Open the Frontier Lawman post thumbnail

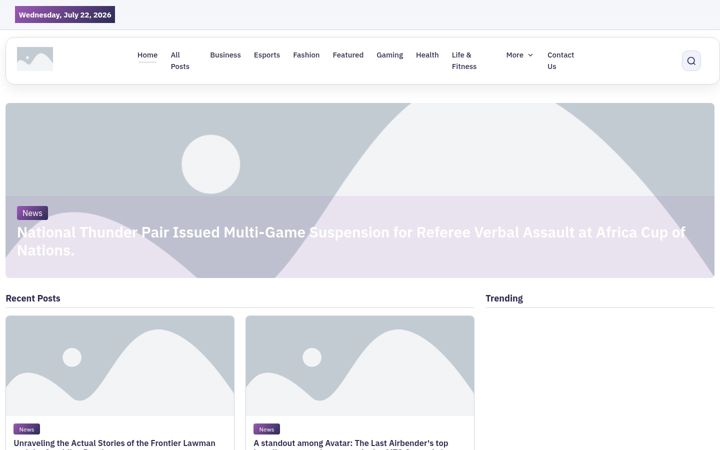[x=120, y=366]
